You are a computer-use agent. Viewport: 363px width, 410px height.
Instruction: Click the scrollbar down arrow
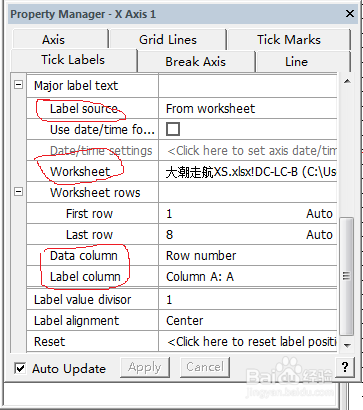coord(347,345)
